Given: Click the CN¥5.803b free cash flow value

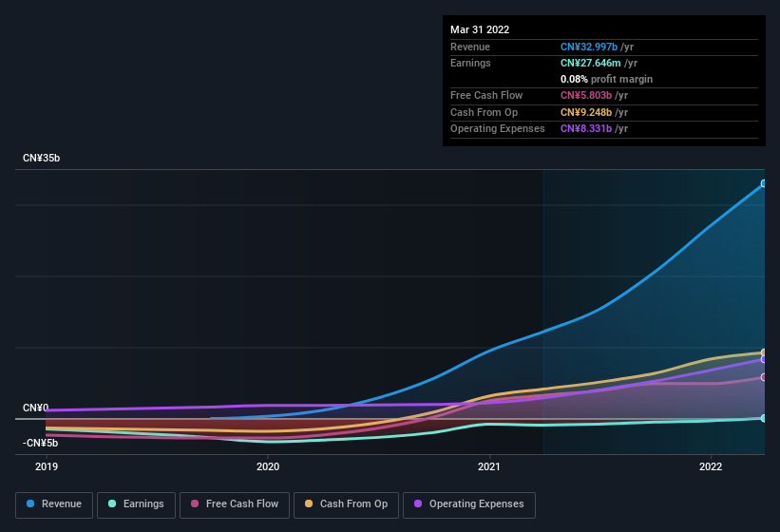Looking at the screenshot, I should tap(586, 95).
